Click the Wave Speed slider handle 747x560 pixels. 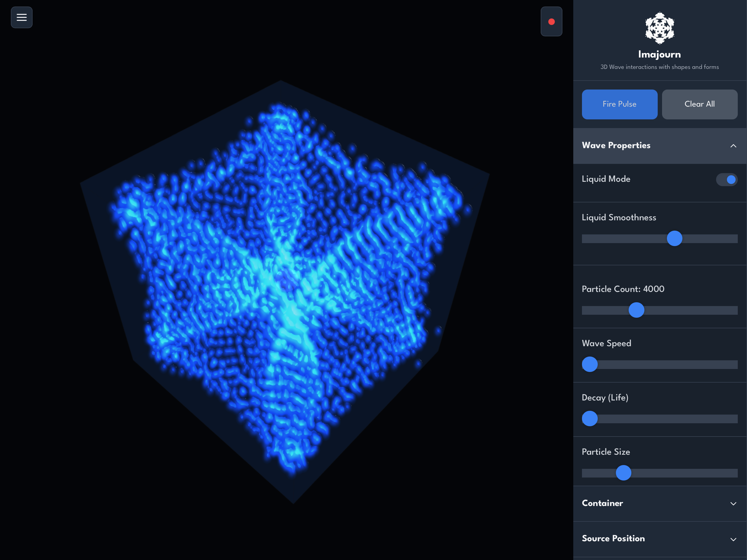[590, 365]
